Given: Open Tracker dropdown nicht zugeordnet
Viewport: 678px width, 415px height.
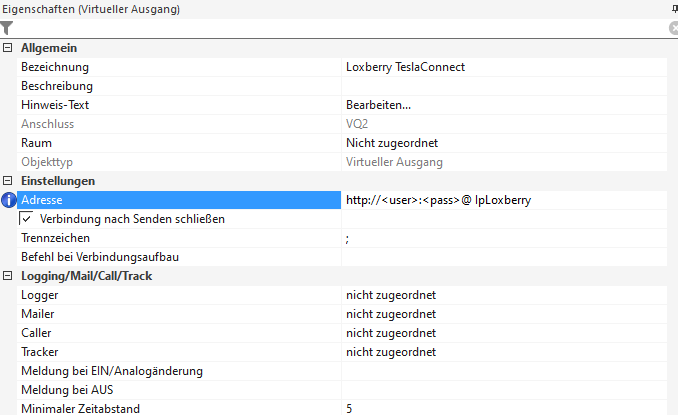Looking at the screenshot, I should coord(504,352).
